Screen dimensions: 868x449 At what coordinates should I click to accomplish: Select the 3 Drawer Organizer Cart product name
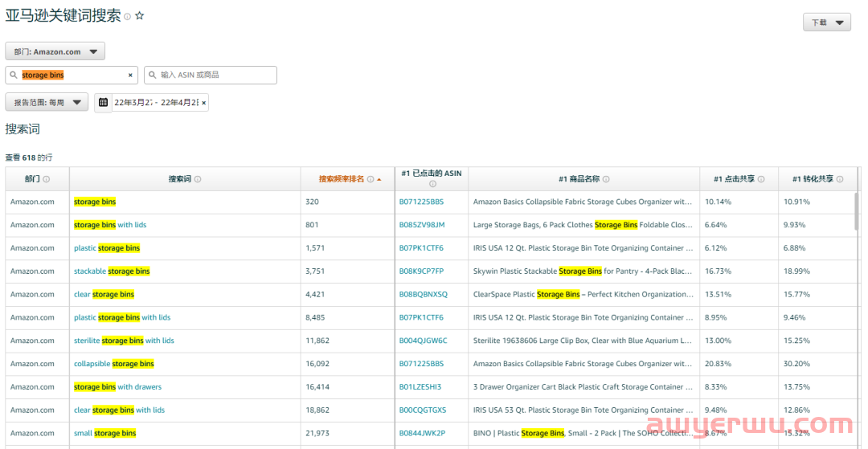(x=583, y=387)
